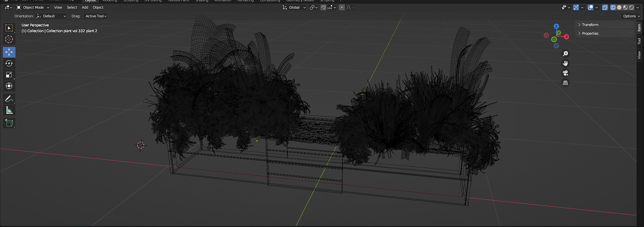Image resolution: width=644 pixels, height=227 pixels.
Task: Pick the Add Cube tool
Action: 9,123
